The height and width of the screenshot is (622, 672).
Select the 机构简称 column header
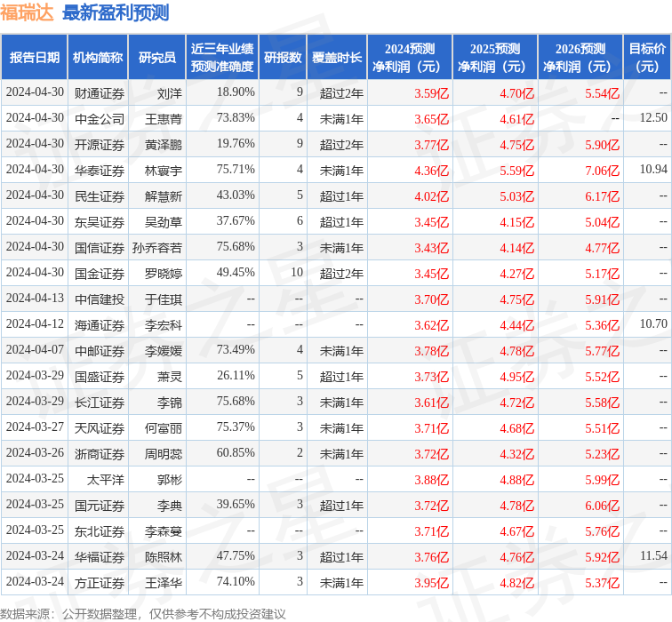(98, 58)
